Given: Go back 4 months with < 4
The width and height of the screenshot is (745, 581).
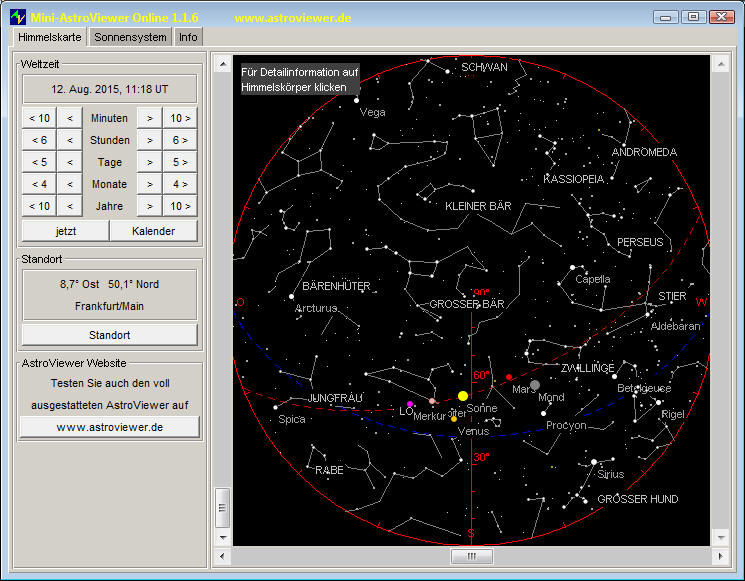Looking at the screenshot, I should coord(40,184).
